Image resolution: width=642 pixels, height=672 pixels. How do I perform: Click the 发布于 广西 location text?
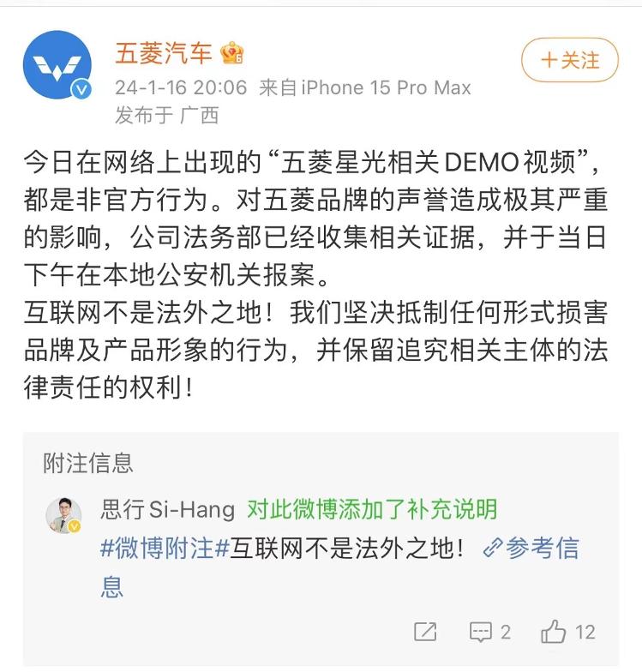[x=166, y=115]
